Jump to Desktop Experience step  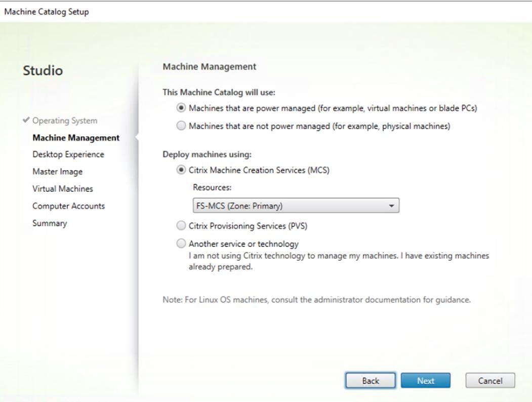click(68, 154)
